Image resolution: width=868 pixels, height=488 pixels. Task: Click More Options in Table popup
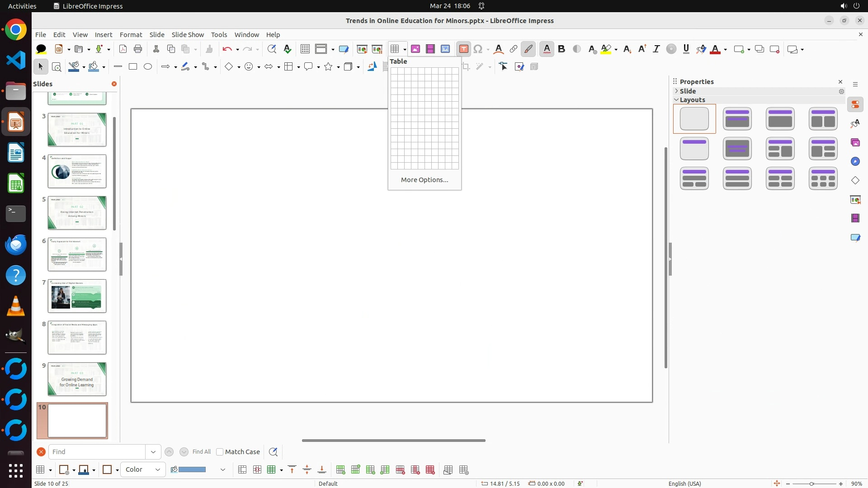tap(424, 180)
